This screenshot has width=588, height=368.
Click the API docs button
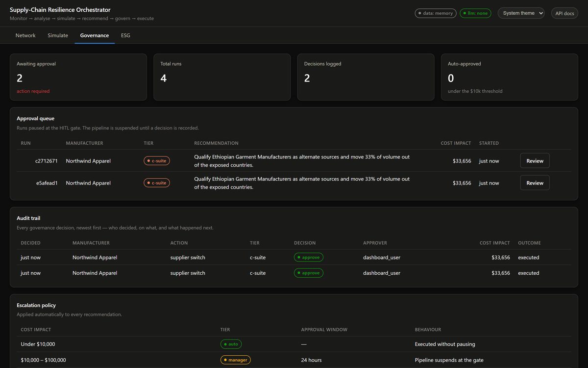(x=564, y=13)
